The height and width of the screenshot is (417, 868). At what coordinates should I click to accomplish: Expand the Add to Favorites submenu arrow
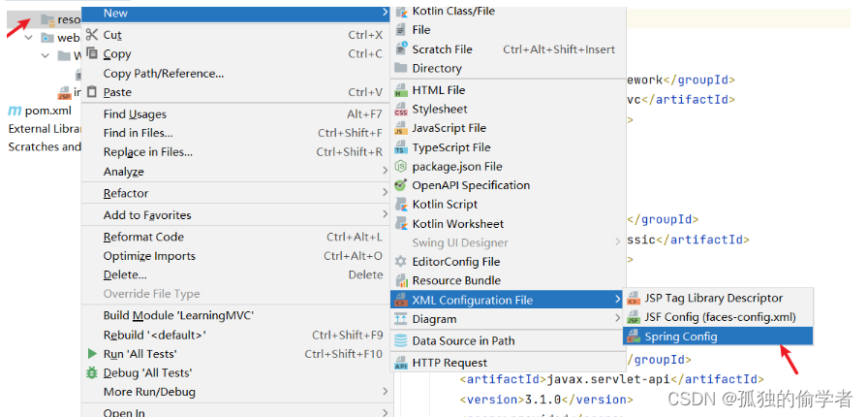tap(385, 214)
